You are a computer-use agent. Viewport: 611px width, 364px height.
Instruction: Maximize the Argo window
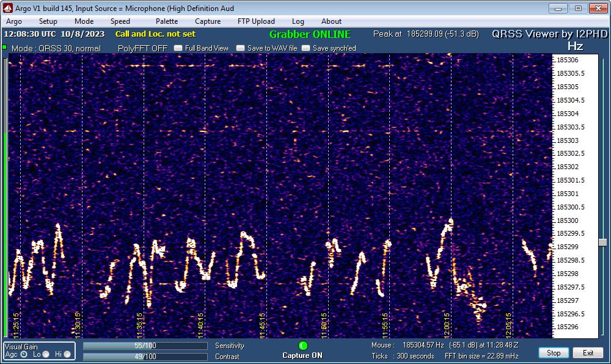click(578, 8)
